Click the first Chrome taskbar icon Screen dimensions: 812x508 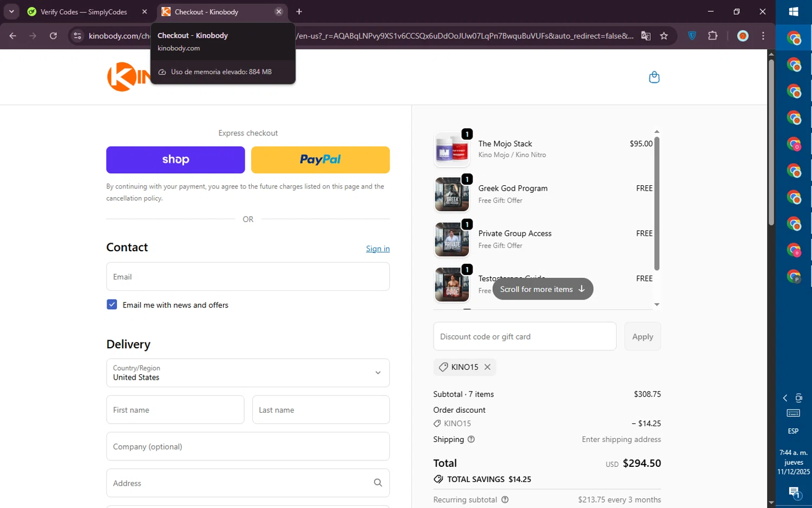click(794, 38)
